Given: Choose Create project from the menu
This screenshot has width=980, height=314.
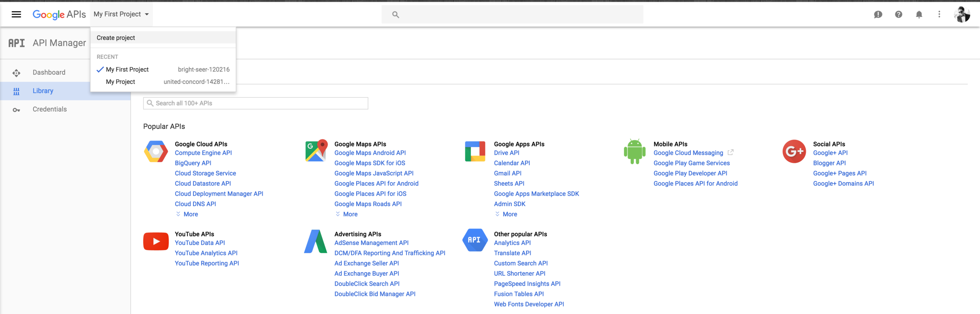Looking at the screenshot, I should pos(163,38).
